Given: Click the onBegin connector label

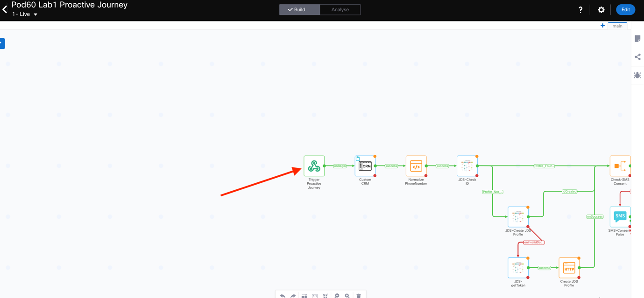Looking at the screenshot, I should click(340, 166).
